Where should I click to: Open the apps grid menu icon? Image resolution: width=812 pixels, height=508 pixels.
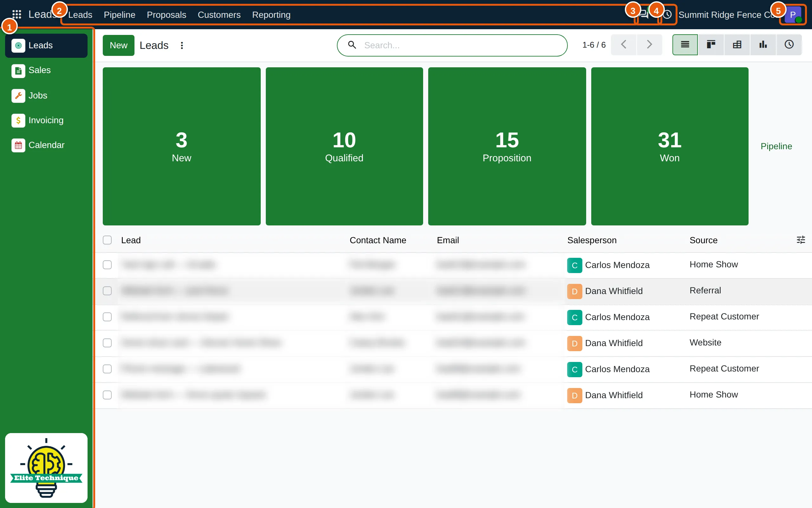[16, 15]
